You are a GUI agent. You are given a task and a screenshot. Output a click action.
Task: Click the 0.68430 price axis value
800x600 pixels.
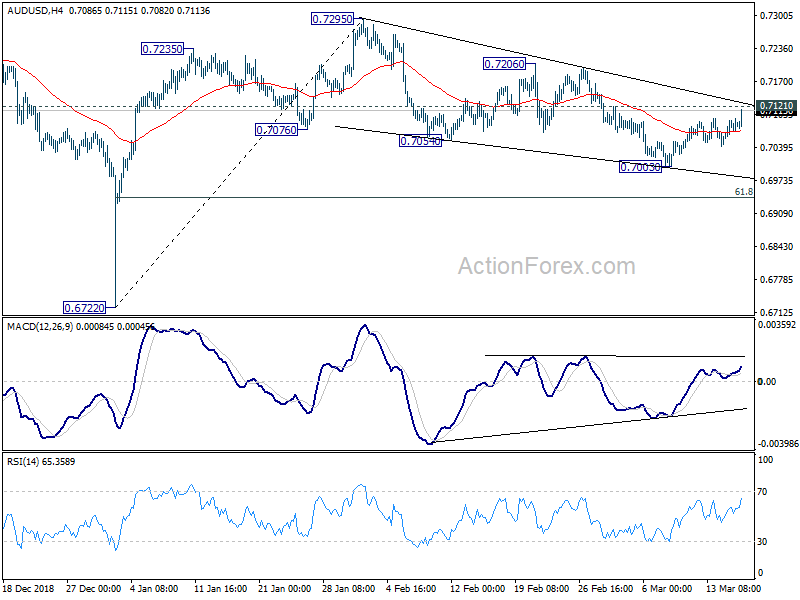(x=777, y=246)
